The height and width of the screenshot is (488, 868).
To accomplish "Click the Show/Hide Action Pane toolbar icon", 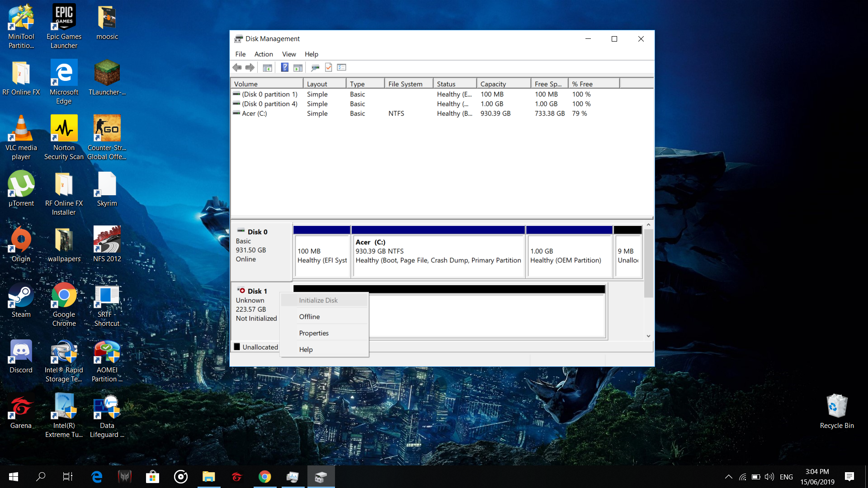I will [298, 68].
